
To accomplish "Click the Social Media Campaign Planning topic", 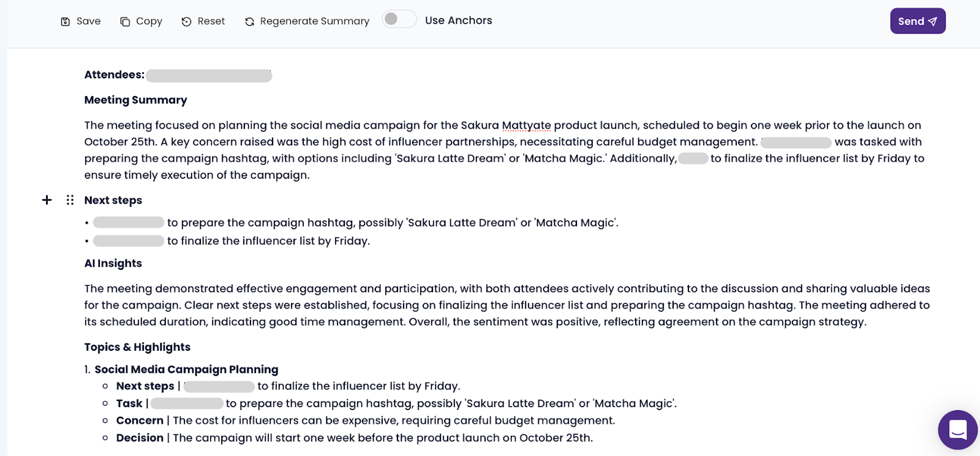I will 186,369.
